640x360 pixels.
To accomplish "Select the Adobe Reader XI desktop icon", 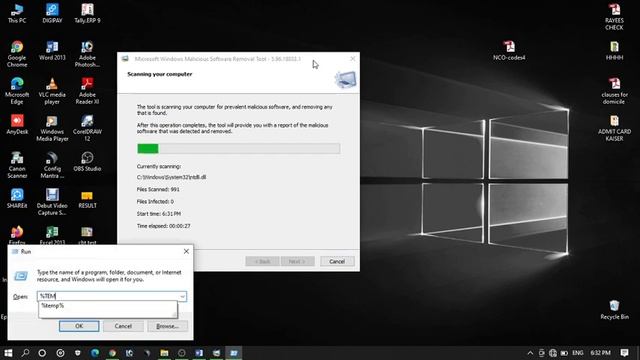I will pyautogui.click(x=87, y=91).
